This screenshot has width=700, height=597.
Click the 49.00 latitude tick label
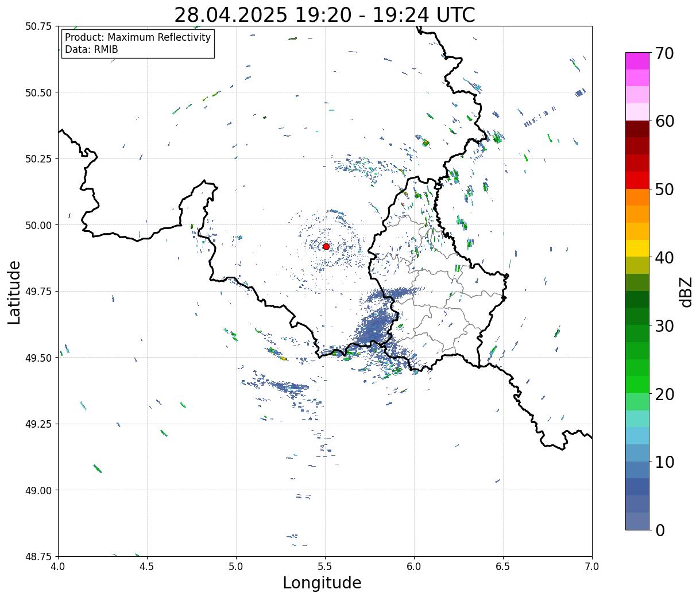click(38, 490)
